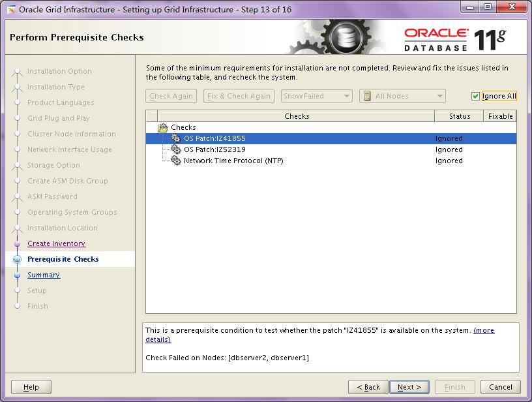Toggle the Ignore All checkbox

(x=475, y=96)
